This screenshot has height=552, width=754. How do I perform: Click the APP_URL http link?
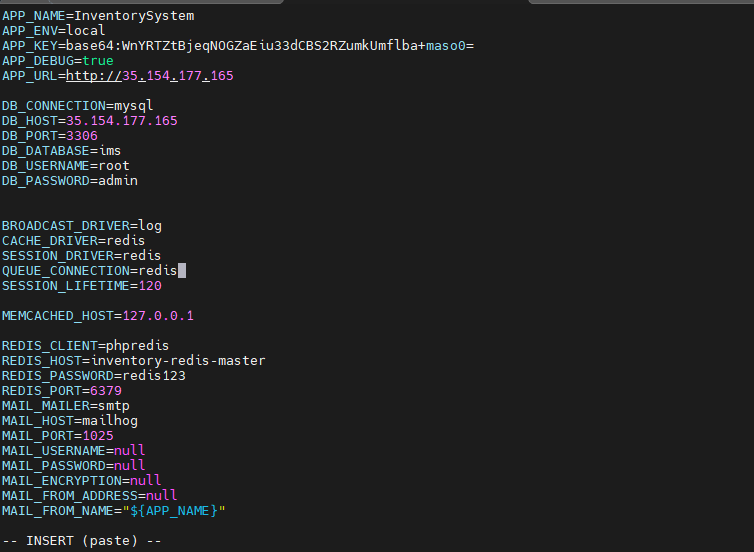click(x=150, y=76)
